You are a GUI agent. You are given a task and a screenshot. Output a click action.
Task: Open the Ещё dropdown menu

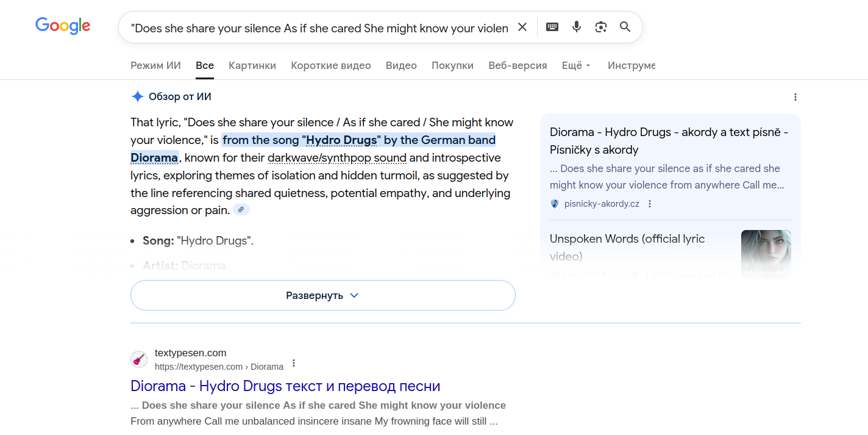tap(576, 65)
